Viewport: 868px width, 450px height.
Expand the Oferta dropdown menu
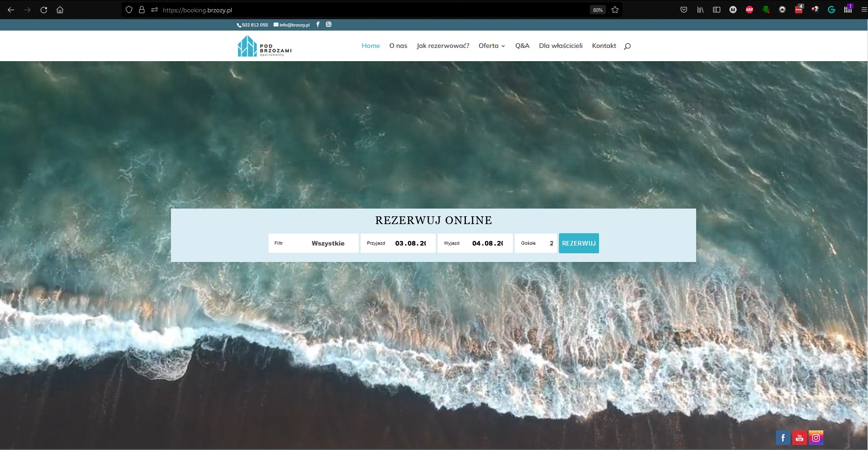(491, 46)
